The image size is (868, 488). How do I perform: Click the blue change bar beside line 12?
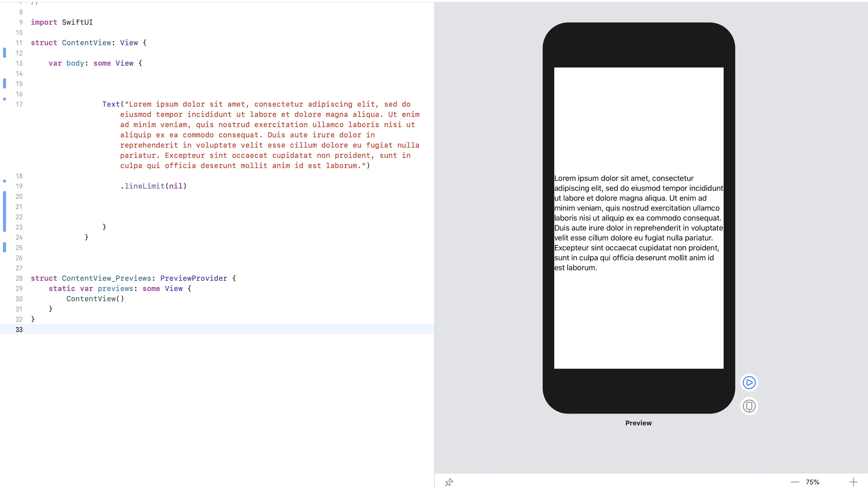(x=5, y=53)
